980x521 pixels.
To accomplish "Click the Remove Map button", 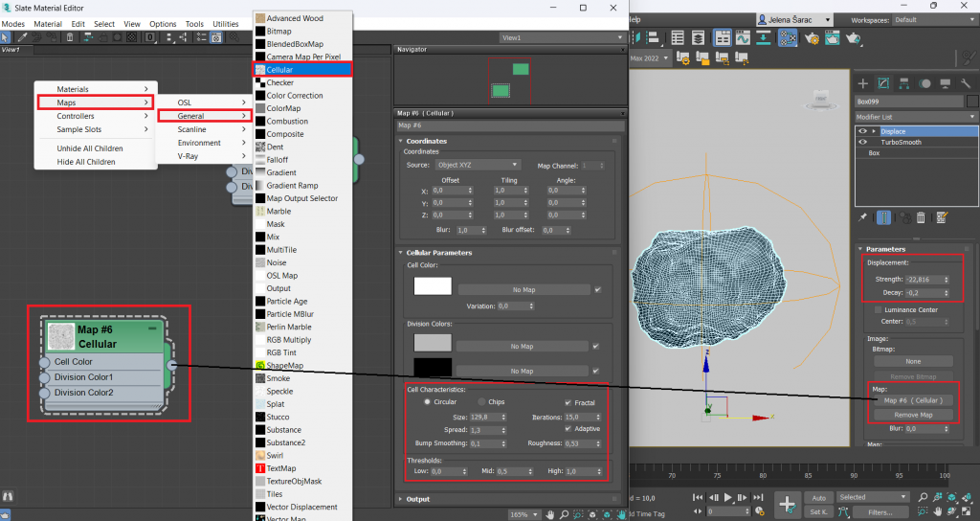I will coord(913,415).
